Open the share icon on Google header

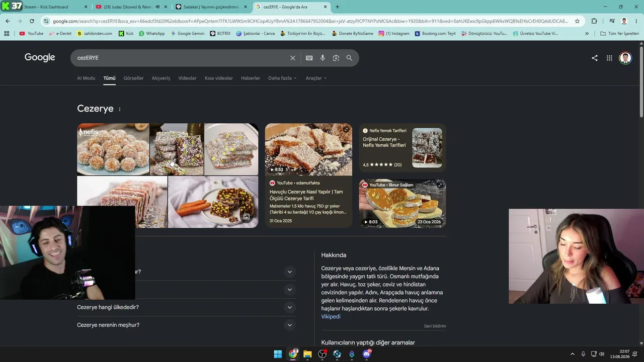pyautogui.click(x=595, y=58)
